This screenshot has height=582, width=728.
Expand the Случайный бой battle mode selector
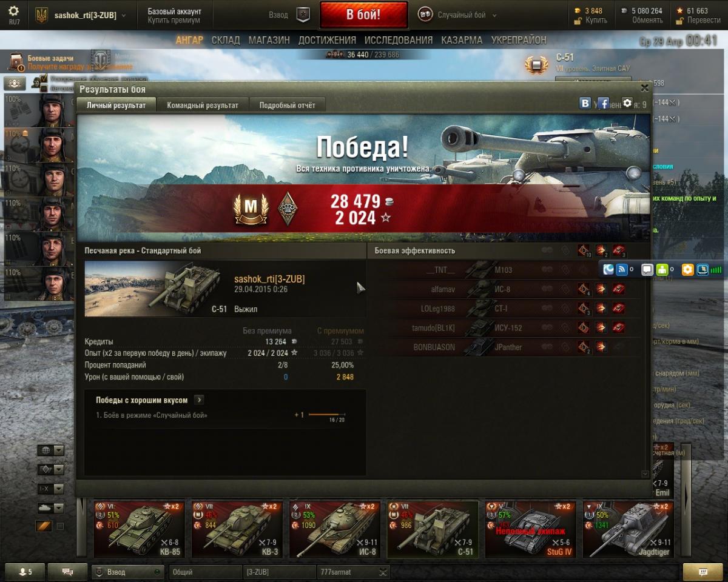pyautogui.click(x=457, y=15)
